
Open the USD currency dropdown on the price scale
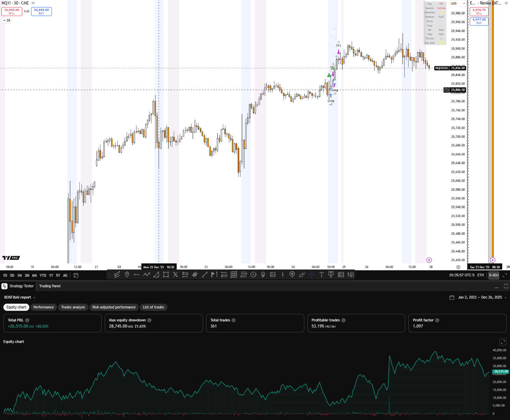(458, 3)
